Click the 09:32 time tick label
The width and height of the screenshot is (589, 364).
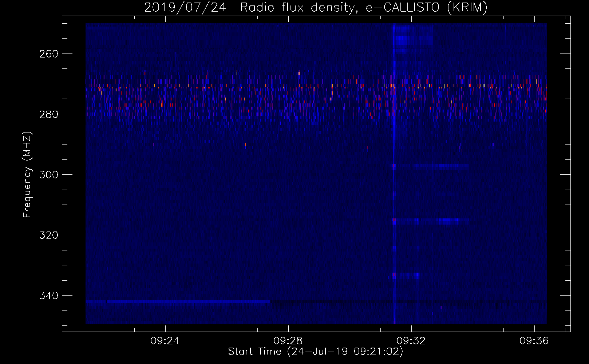coord(411,341)
